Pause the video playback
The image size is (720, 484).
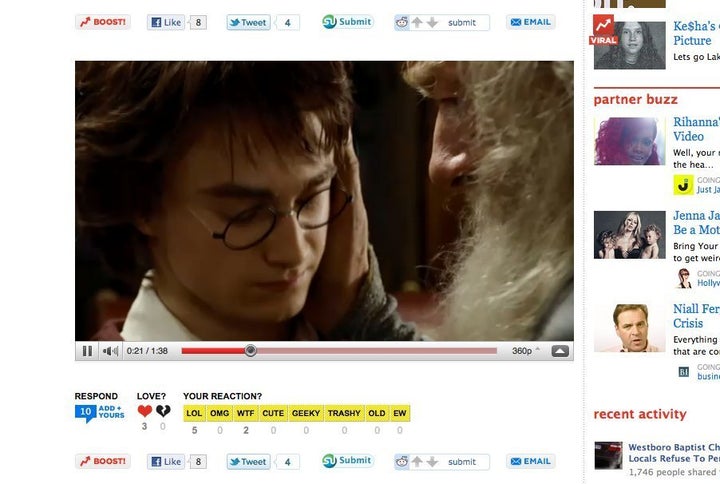(87, 351)
